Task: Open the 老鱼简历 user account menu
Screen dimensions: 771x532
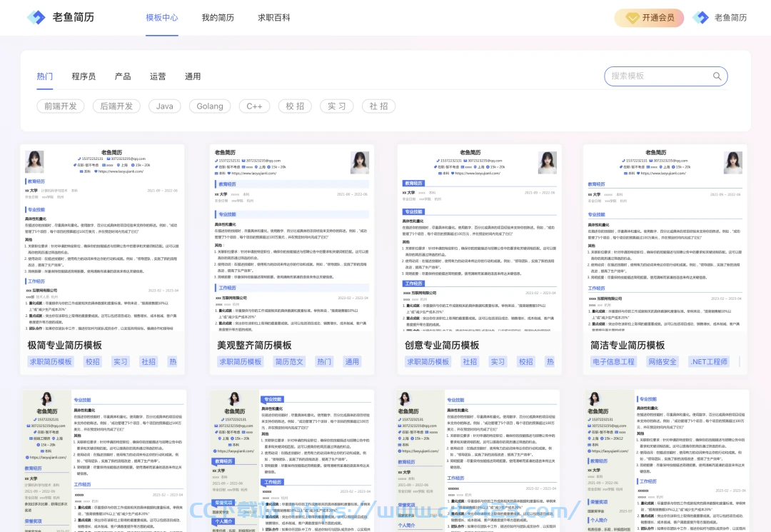Action: 720,18
